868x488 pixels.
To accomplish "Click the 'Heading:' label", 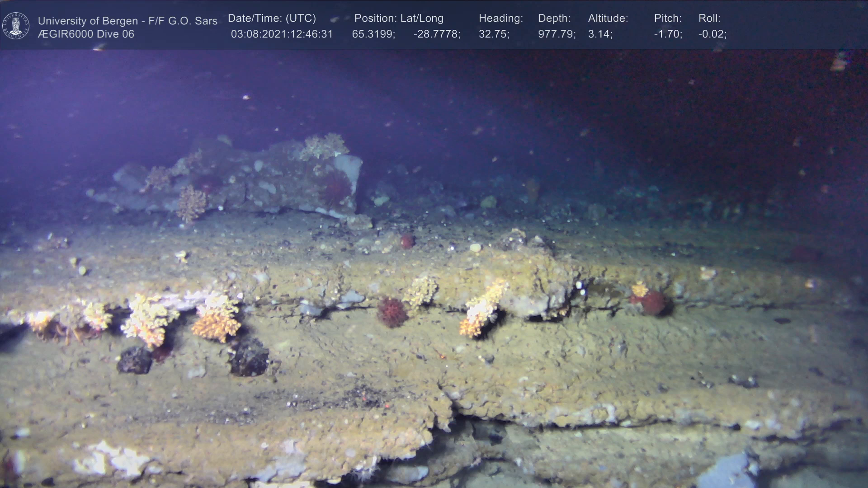I will coord(500,19).
